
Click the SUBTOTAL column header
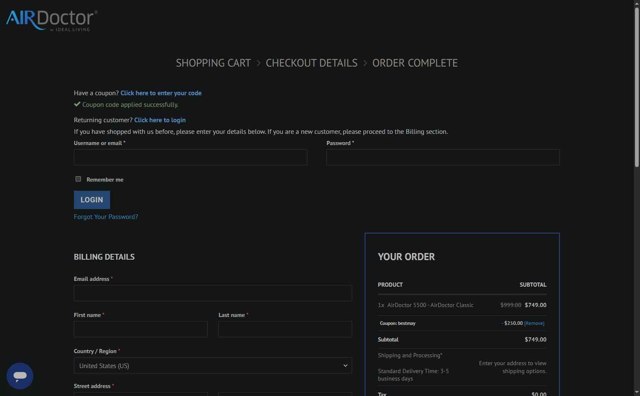(533, 285)
